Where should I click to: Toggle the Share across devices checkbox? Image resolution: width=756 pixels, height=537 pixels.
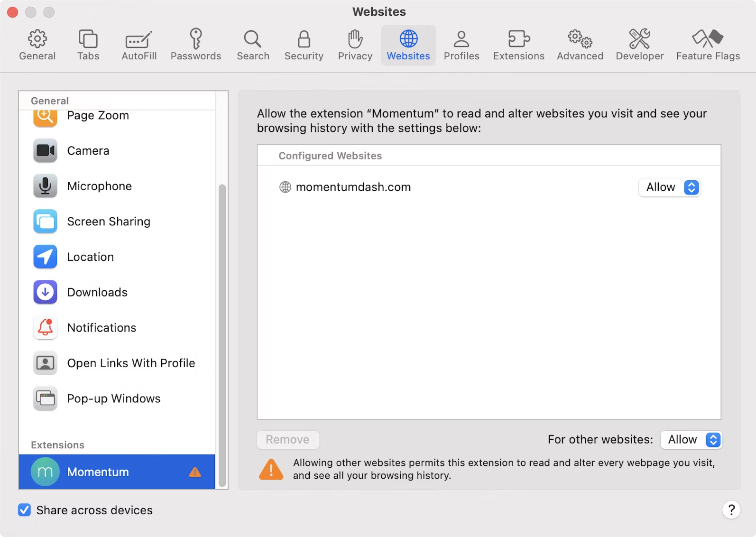pos(24,510)
